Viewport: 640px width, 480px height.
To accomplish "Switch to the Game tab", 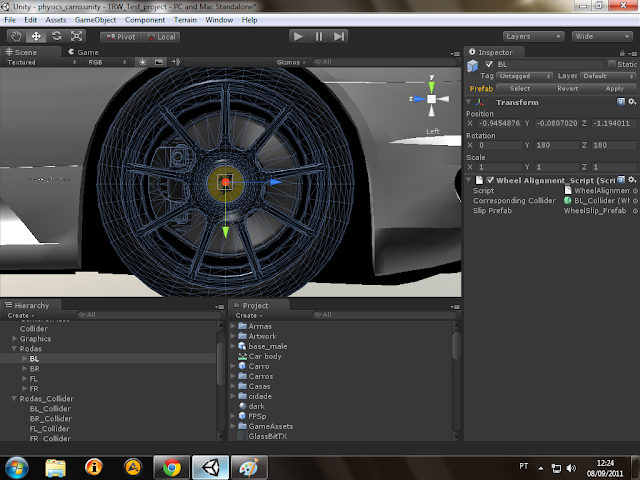I will (x=86, y=51).
